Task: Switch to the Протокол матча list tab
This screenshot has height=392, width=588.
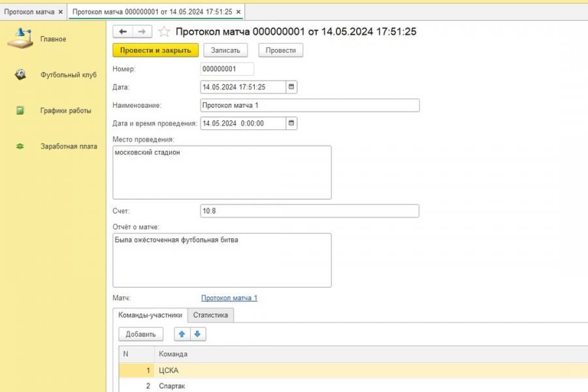Action: point(29,12)
